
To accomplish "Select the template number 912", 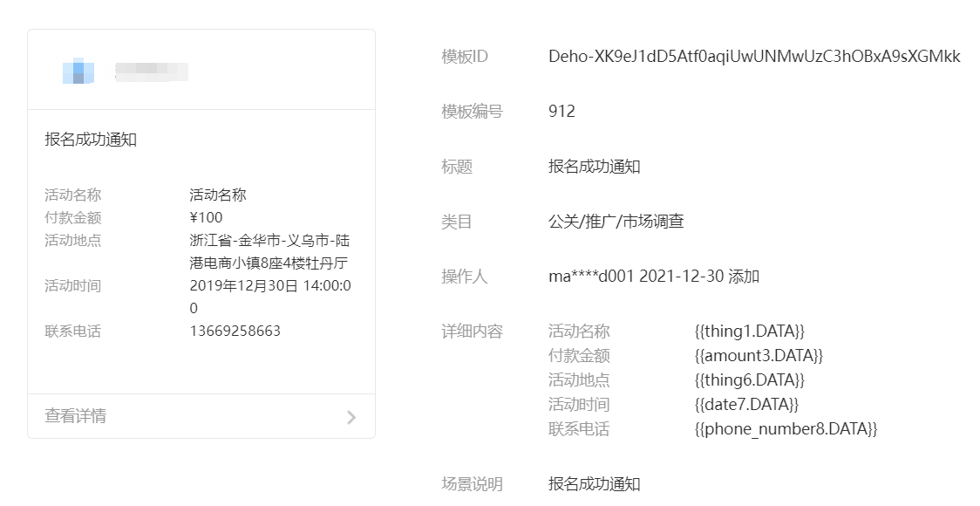I will 561,112.
